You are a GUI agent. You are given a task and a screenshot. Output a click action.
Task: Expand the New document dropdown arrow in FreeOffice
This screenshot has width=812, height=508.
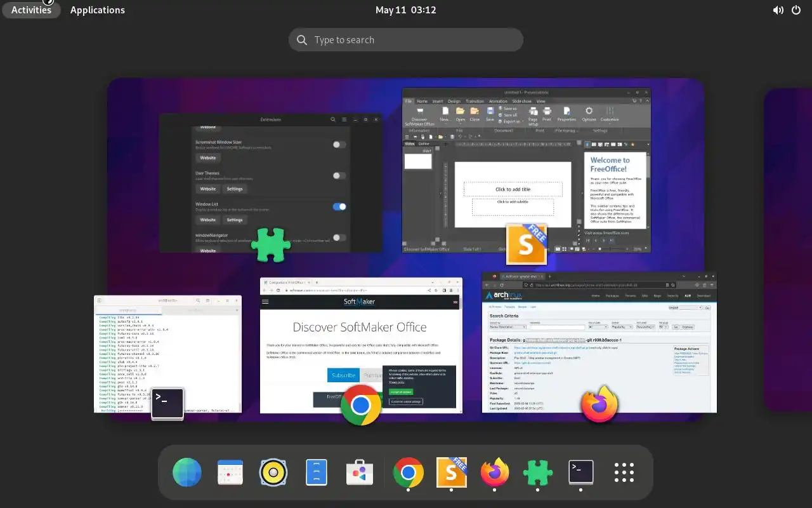coord(445,124)
